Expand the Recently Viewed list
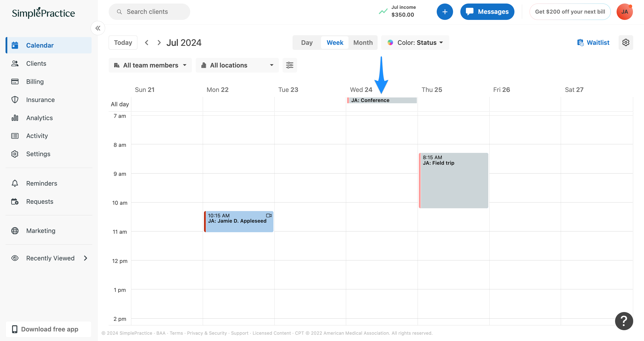Screen dimensions: 644x341 86,258
